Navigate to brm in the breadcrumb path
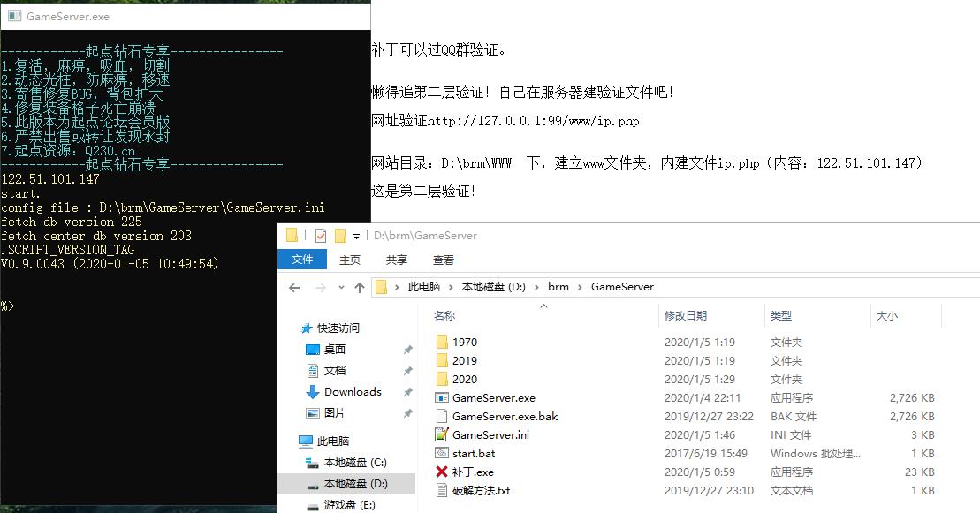 click(558, 287)
